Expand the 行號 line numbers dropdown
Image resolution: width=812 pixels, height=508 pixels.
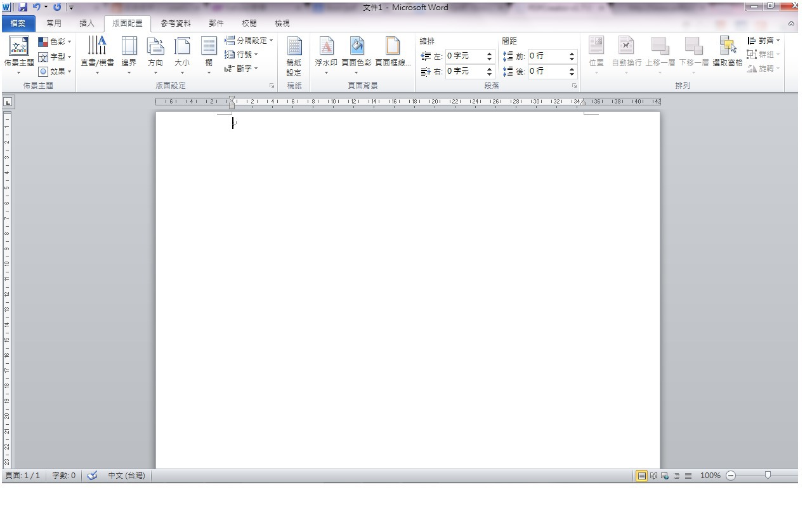coord(242,55)
